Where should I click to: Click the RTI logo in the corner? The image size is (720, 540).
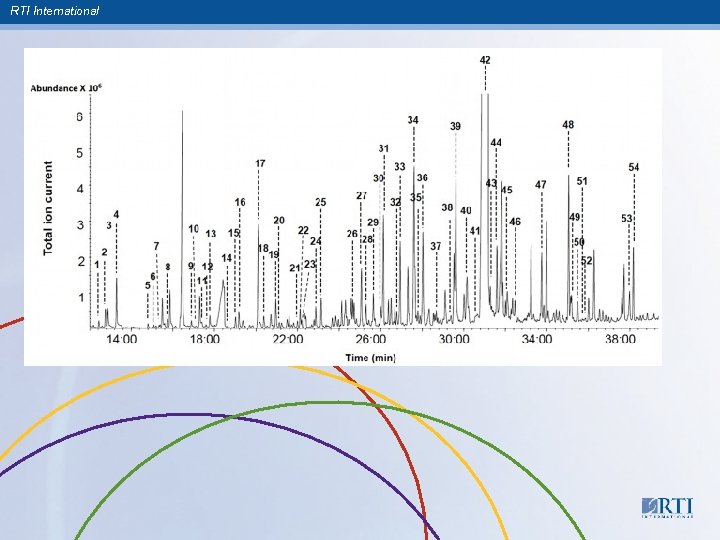[667, 507]
